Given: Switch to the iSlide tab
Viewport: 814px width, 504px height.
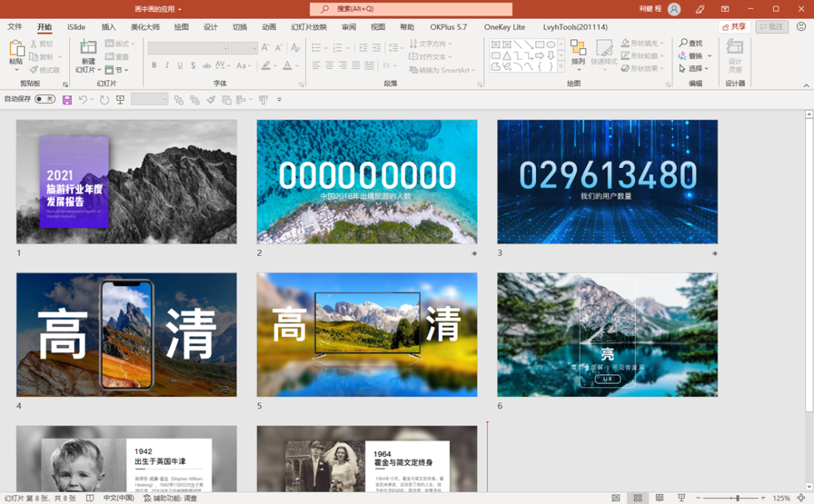Looking at the screenshot, I should 76,27.
